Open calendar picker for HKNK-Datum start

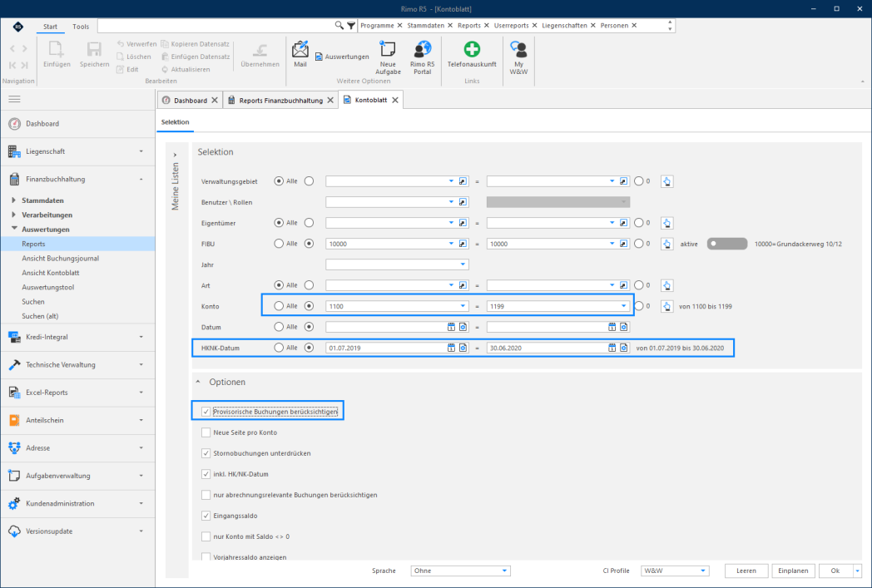tap(451, 348)
